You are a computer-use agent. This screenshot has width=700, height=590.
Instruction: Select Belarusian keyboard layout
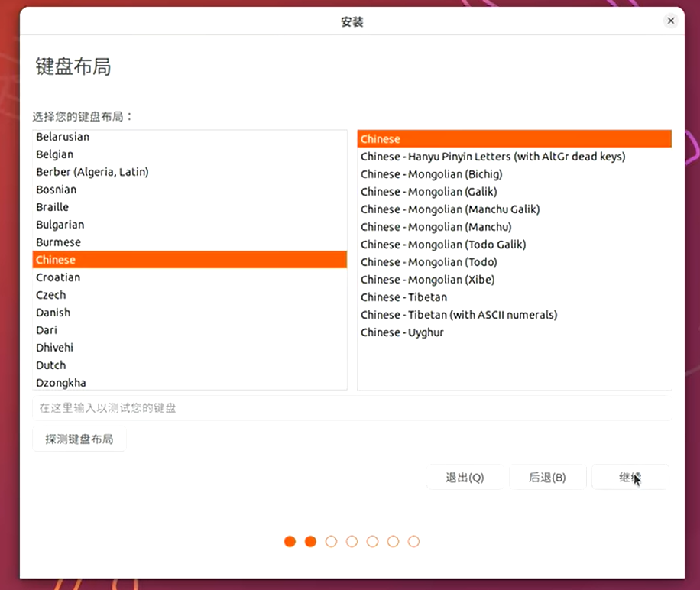pos(63,137)
